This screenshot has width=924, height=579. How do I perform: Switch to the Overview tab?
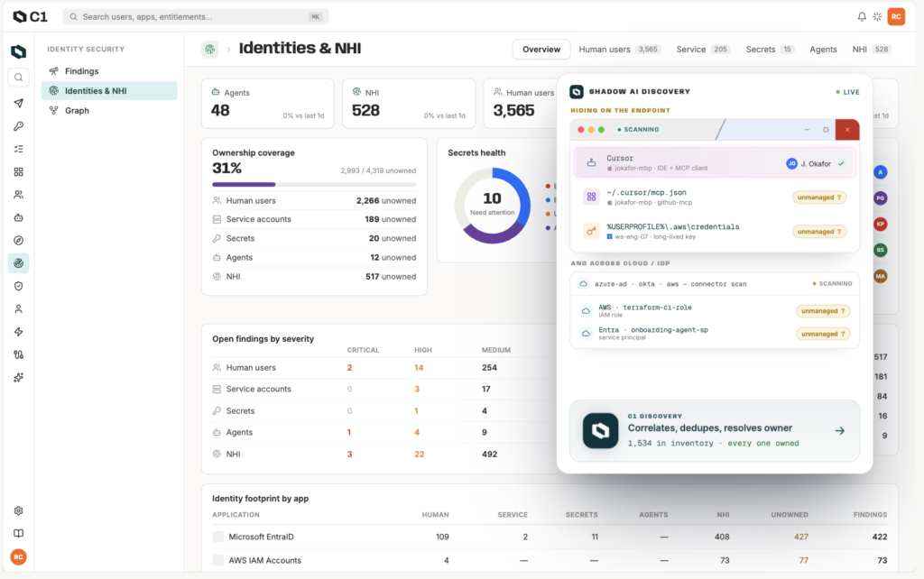pos(541,50)
